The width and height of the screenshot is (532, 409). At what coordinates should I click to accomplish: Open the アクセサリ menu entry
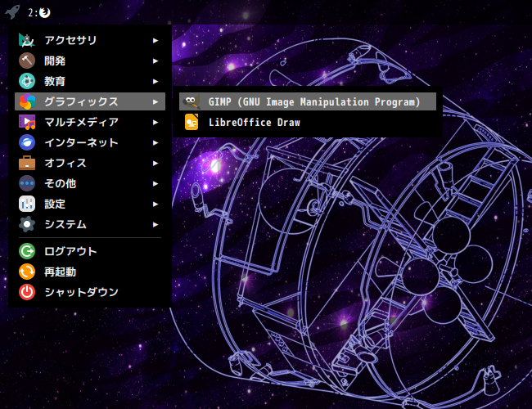(90, 40)
